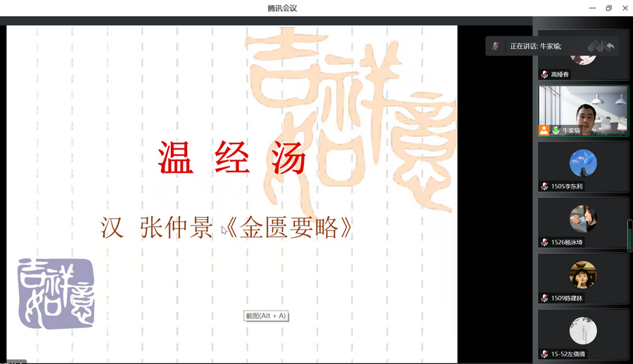Select the 1505李东利 participant avatar
Screen dimensions: 633x364
tap(583, 163)
